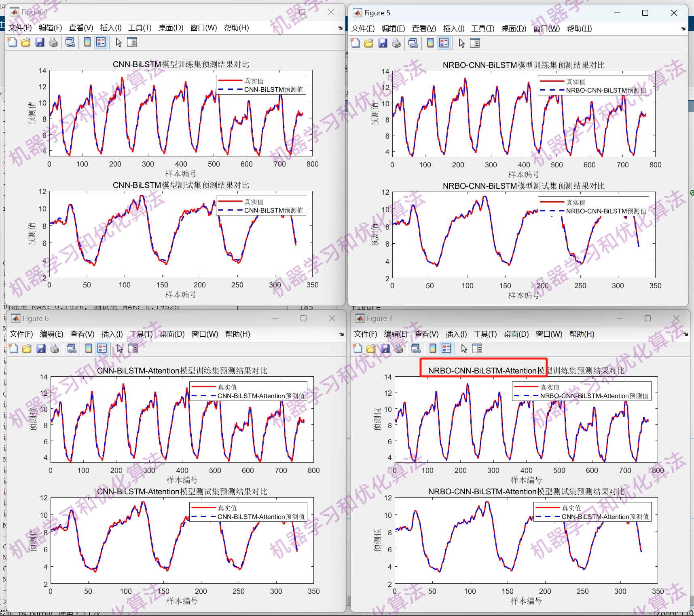The image size is (694, 616).
Task: Click Open File folder icon in Figure 6
Action: (27, 348)
